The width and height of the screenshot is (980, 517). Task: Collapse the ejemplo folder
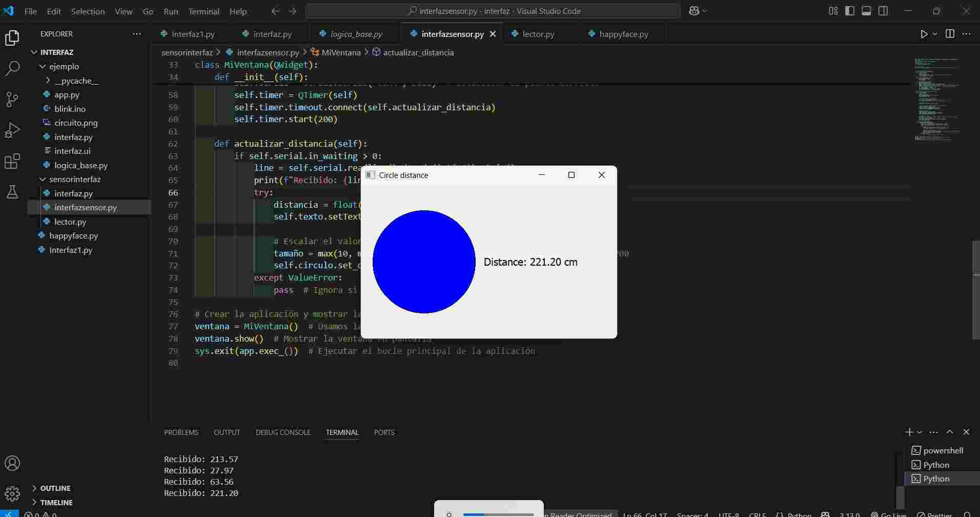(x=43, y=67)
